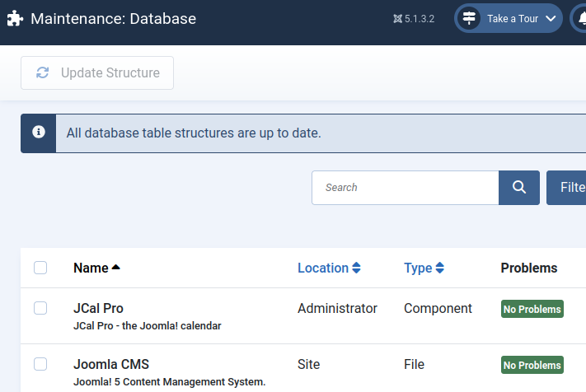Click the Administrator location cell

(x=337, y=308)
